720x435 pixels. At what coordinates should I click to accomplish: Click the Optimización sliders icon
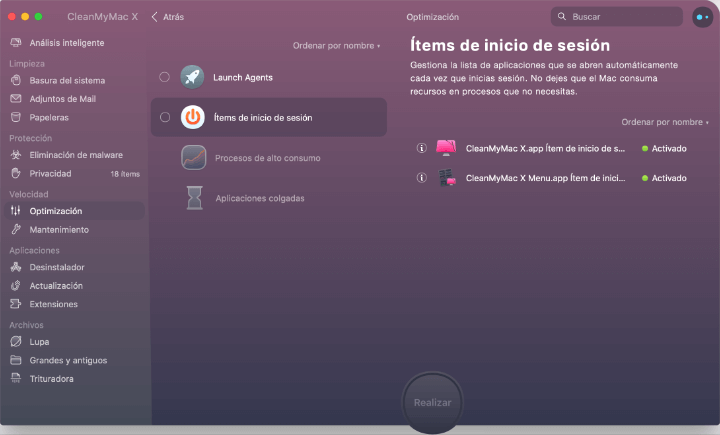pyautogui.click(x=16, y=211)
